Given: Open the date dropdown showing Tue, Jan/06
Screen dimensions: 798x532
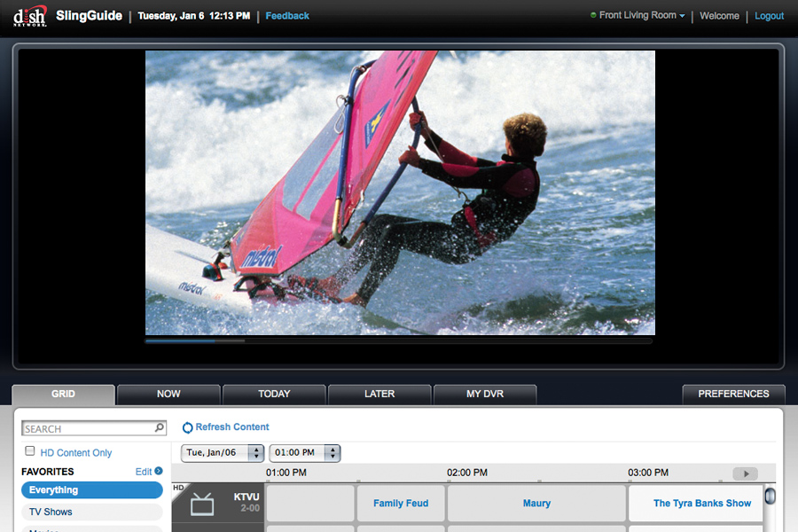Looking at the screenshot, I should click(x=223, y=453).
